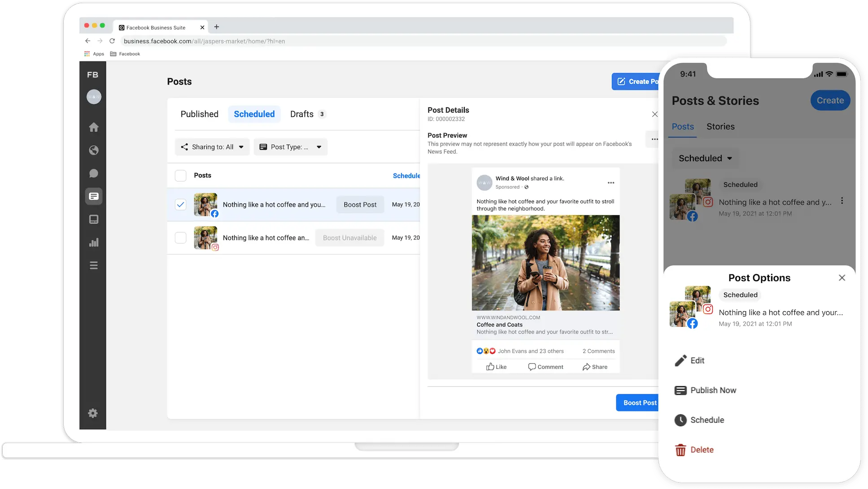Open Post Preview three-dot options
This screenshot has height=489, width=868.
point(654,139)
